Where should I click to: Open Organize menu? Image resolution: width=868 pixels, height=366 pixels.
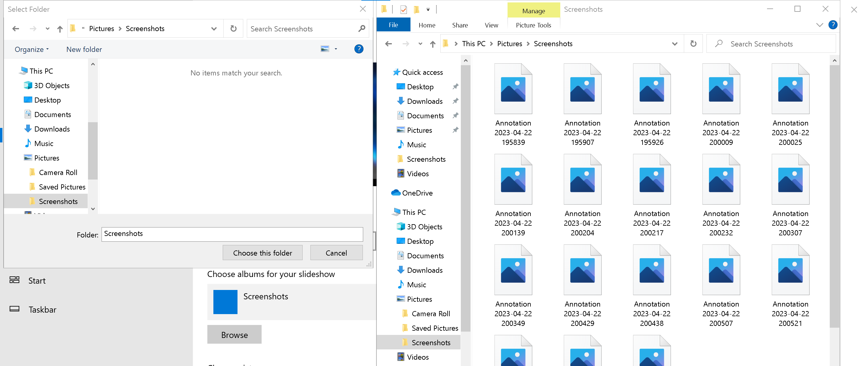32,49
